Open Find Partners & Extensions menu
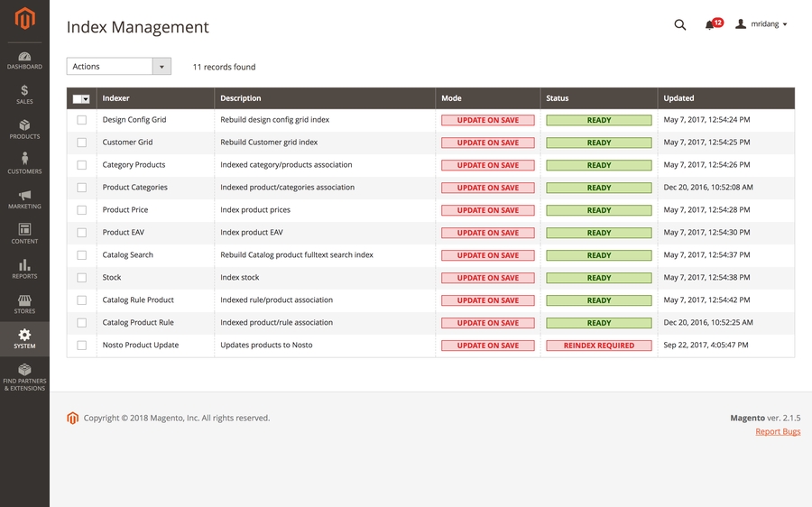This screenshot has width=812, height=507. coord(24,376)
